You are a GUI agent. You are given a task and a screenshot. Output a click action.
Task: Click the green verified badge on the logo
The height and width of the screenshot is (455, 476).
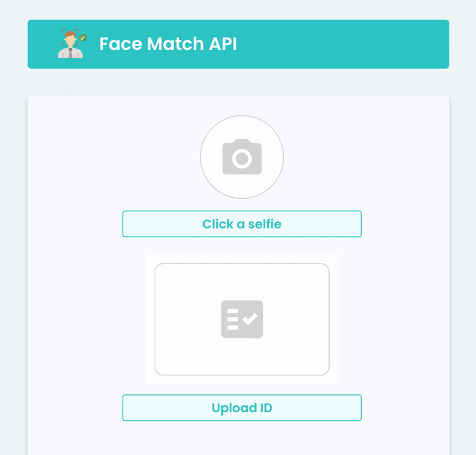83,37
